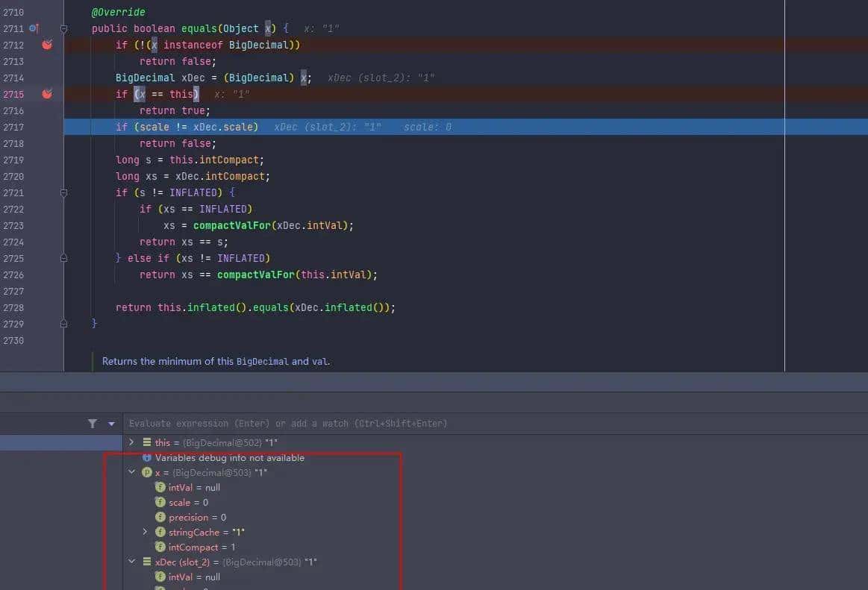The height and width of the screenshot is (590, 868).
Task: Click the field icon of 'intVal = null' under x
Action: pyautogui.click(x=160, y=487)
